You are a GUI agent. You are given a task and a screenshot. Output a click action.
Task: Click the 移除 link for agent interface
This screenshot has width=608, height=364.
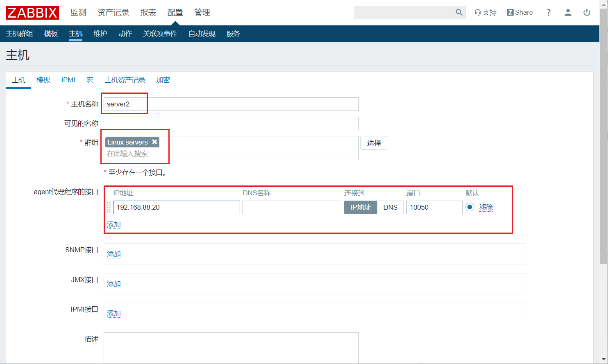[486, 207]
